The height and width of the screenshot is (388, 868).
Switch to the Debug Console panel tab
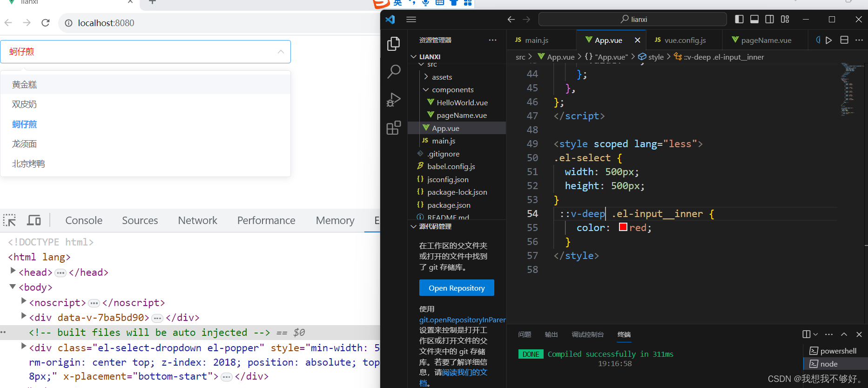(587, 334)
